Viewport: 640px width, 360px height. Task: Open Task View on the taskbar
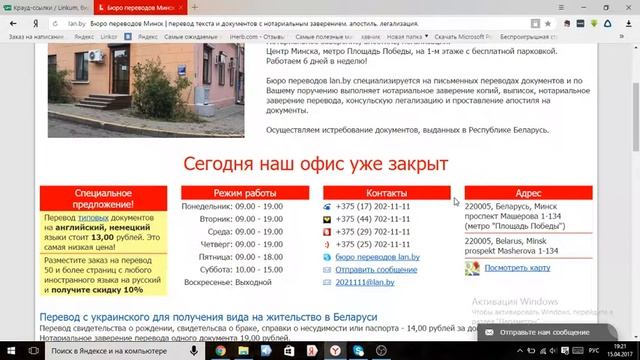pos(34,351)
